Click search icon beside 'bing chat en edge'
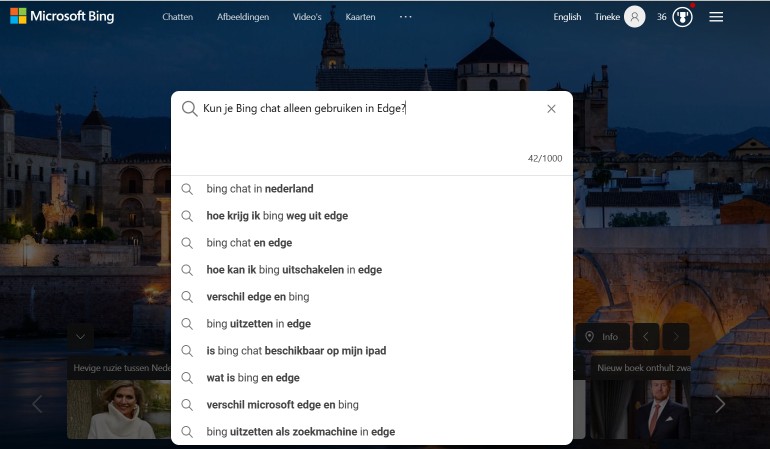Screen dimensions: 770x449 click(x=187, y=243)
